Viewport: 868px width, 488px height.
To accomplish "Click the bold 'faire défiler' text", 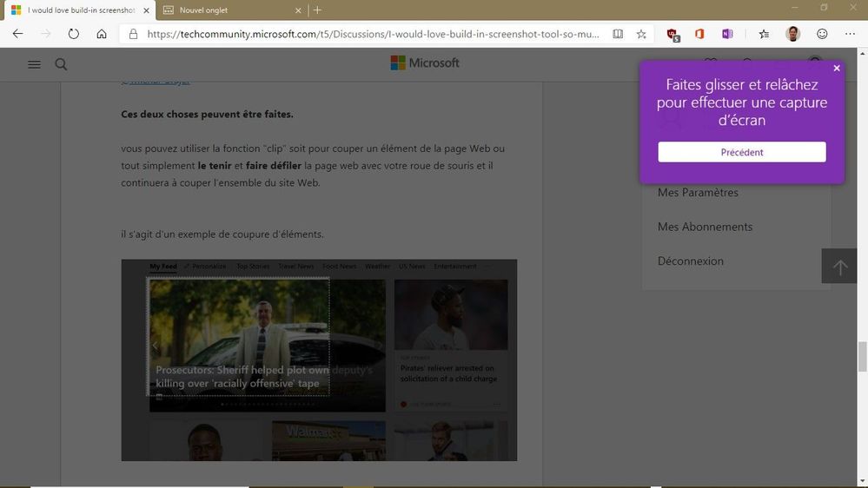I will [x=274, y=166].
